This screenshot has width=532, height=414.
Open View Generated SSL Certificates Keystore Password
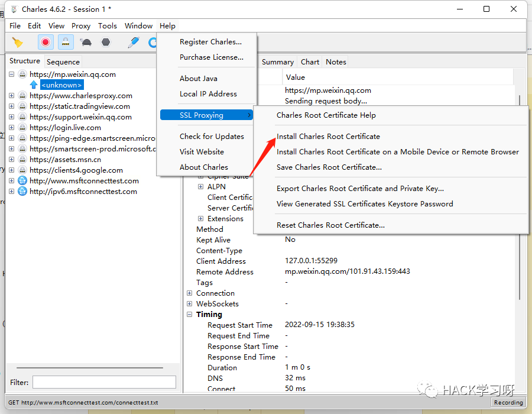(365, 204)
